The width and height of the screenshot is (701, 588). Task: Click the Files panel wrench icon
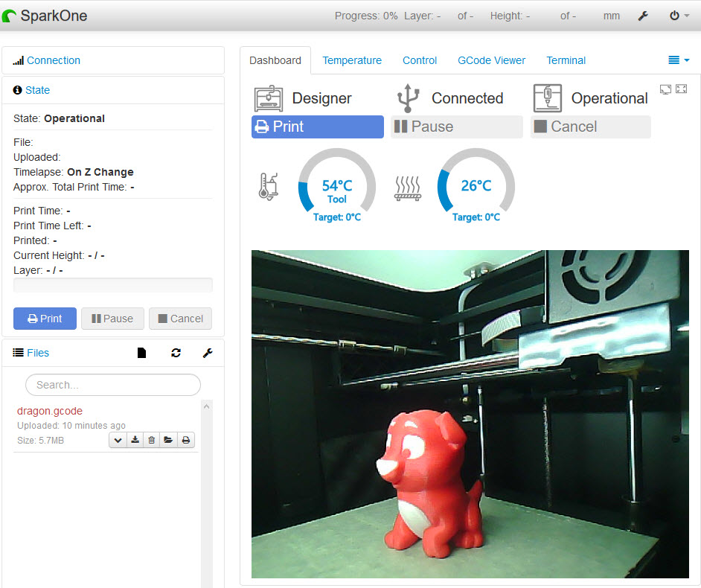coord(208,353)
